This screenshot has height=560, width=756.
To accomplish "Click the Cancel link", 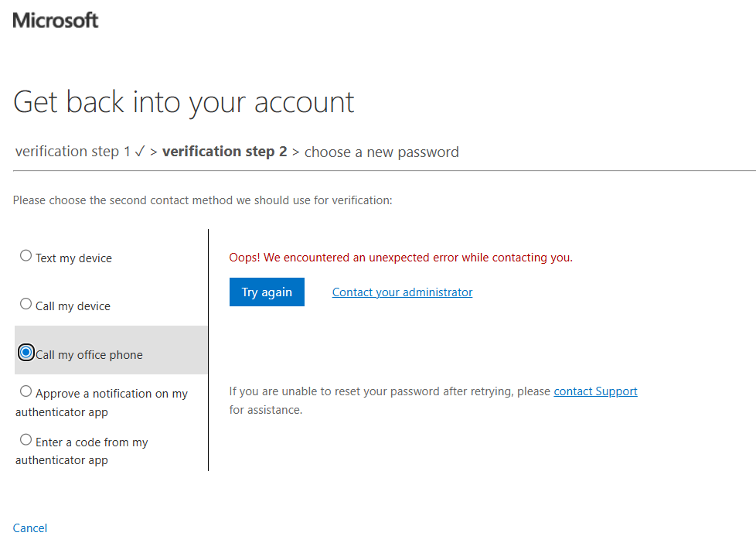I will (30, 528).
